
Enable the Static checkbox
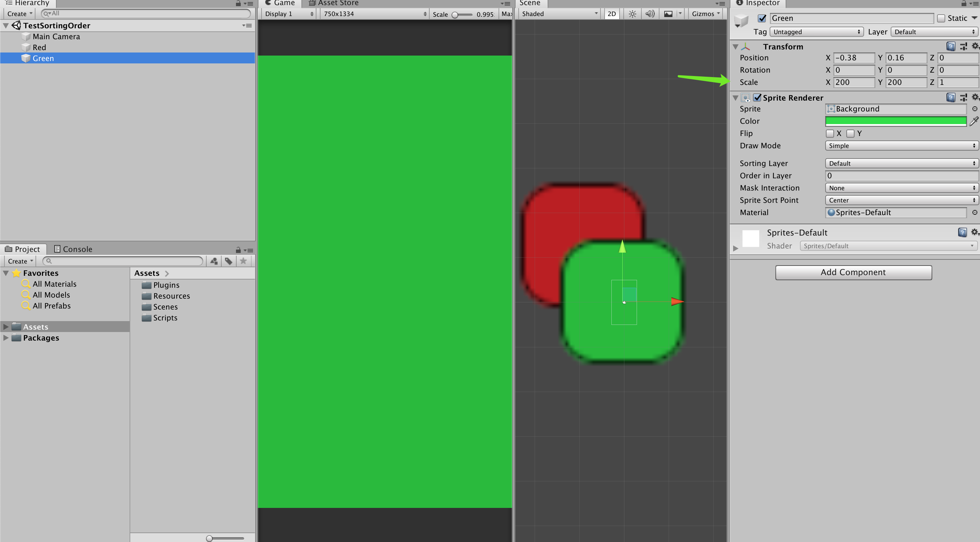coord(941,18)
